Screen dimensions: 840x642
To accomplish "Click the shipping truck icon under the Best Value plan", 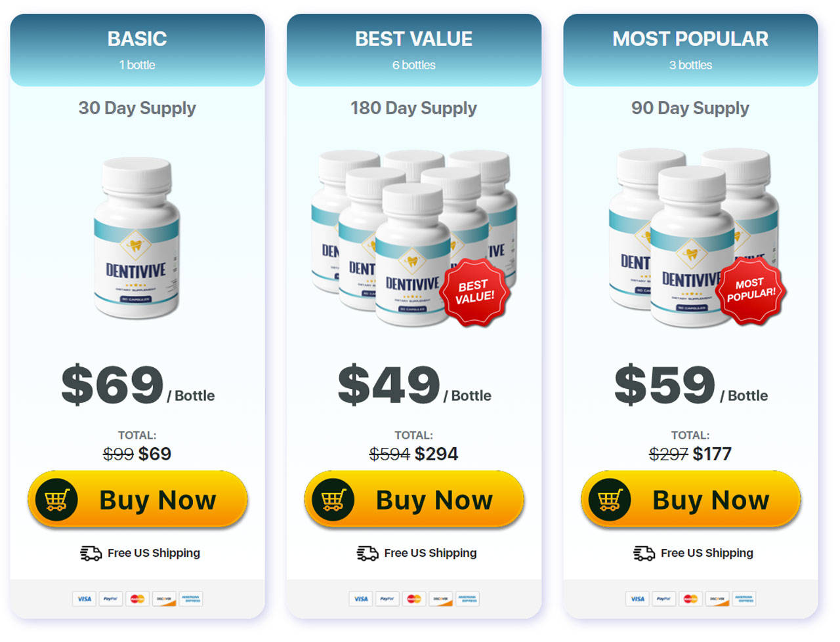I will click(x=367, y=553).
